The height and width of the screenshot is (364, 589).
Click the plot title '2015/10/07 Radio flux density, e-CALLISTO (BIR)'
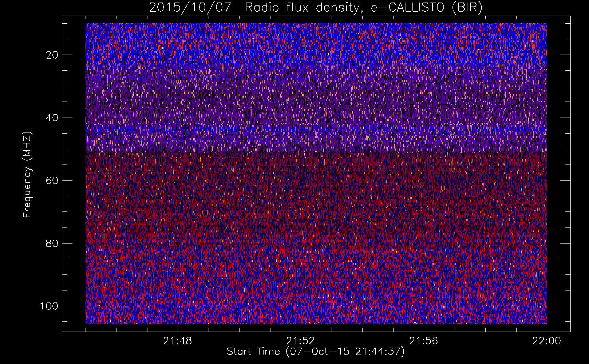316,8
